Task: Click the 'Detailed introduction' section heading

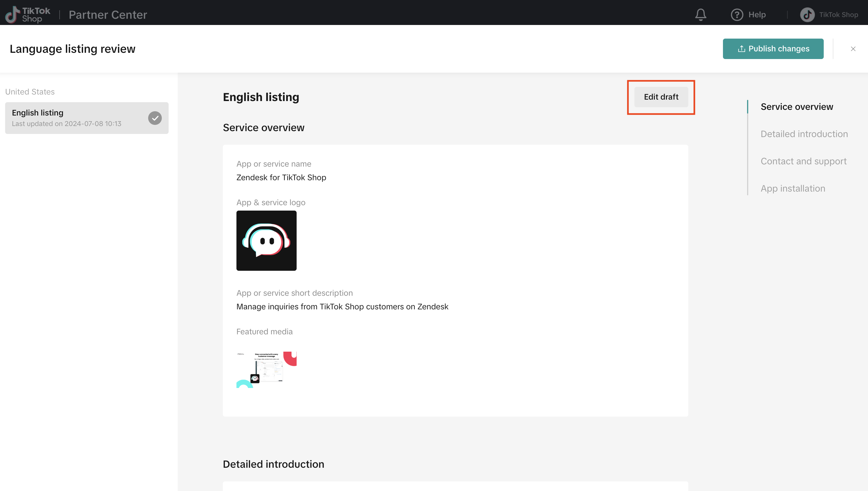Action: (x=273, y=464)
